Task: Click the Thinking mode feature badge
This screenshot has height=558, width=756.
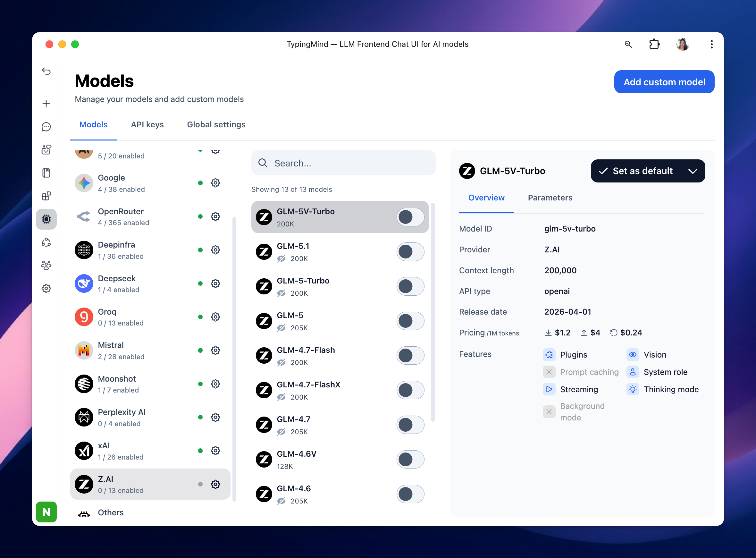Action: tap(663, 389)
